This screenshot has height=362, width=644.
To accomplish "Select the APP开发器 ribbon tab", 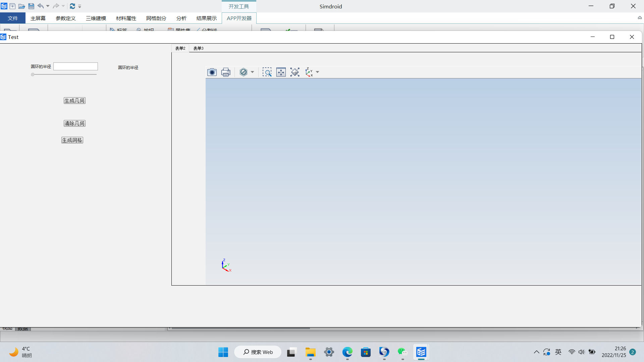I will click(239, 18).
